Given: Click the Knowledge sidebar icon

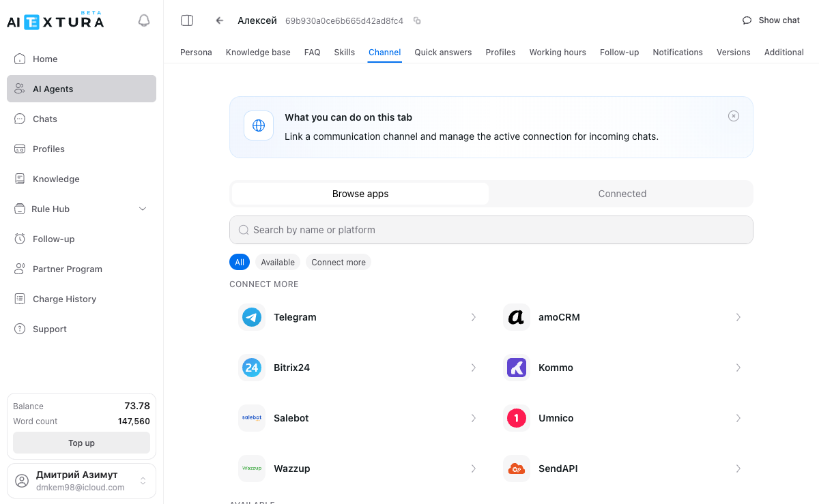Looking at the screenshot, I should [x=20, y=179].
